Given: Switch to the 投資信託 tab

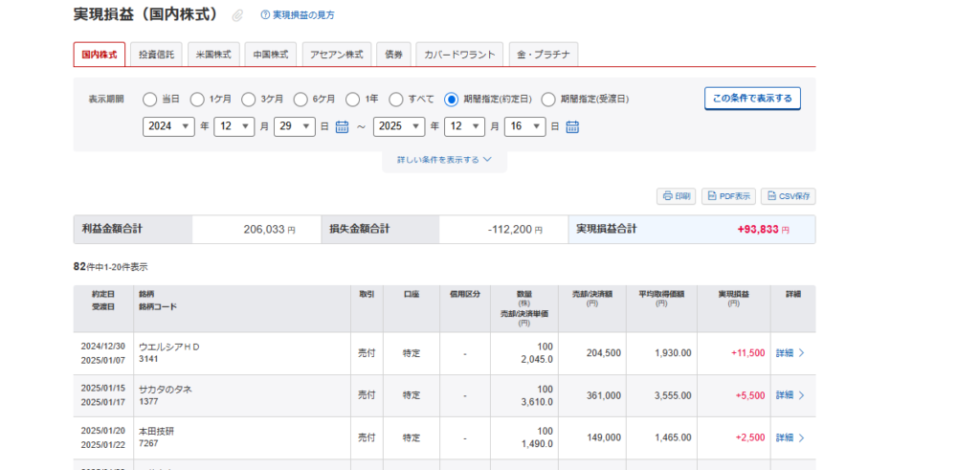Looking at the screenshot, I should [x=156, y=55].
